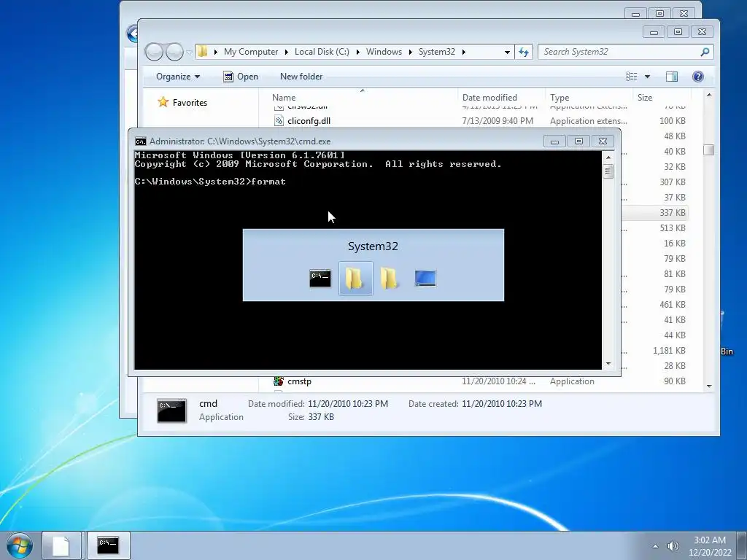Click cmd scrollbar up arrow
The width and height of the screenshot is (747, 560).
tap(608, 157)
